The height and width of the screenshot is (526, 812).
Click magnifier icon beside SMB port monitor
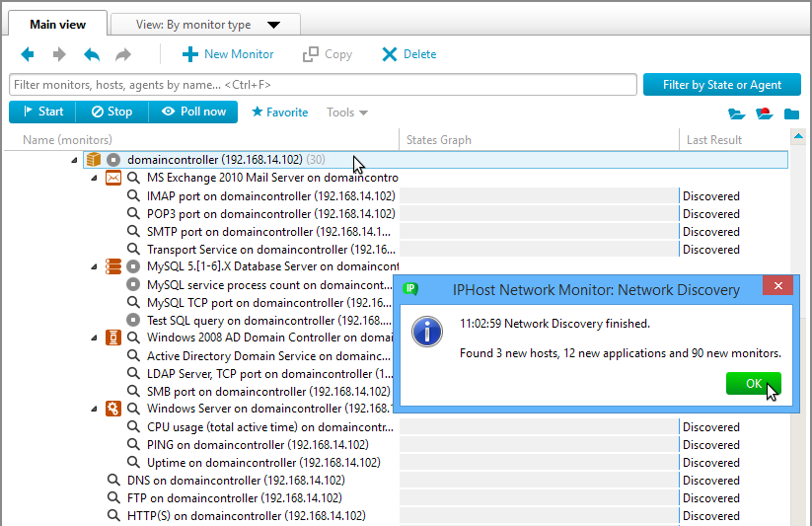(133, 391)
